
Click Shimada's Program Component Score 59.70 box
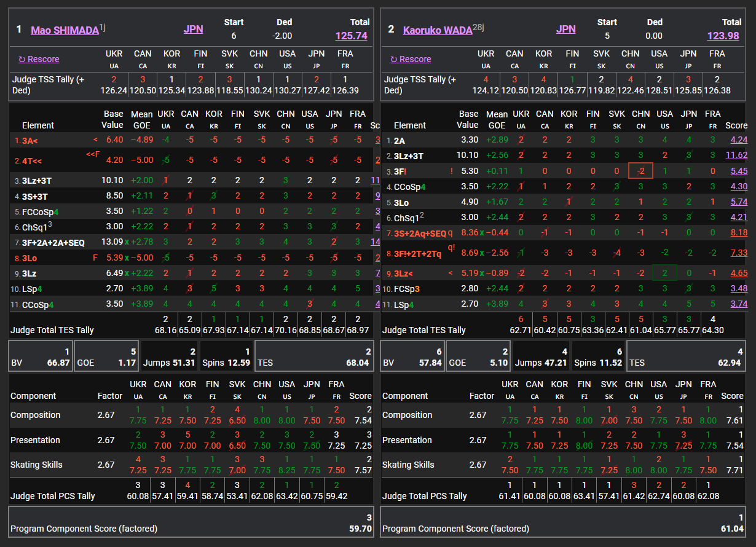point(191,522)
